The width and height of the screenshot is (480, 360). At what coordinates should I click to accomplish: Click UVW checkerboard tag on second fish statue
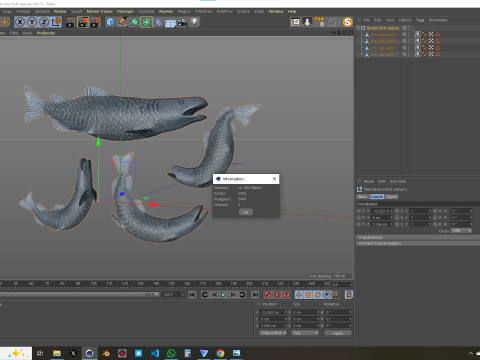431,41
